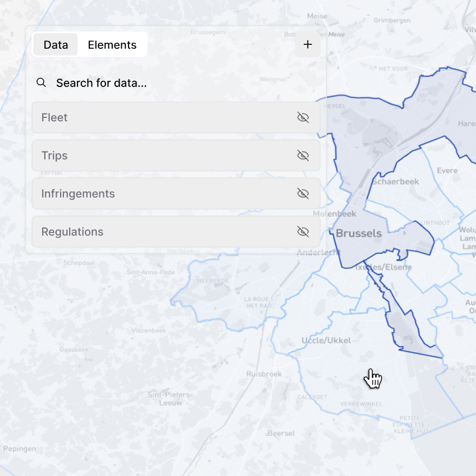Select the Schepdaal map label

coord(79,263)
